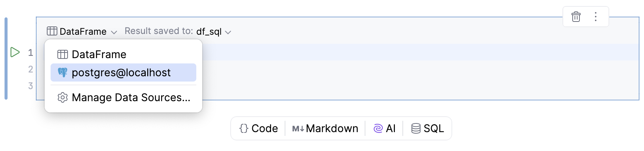644x151 pixels.
Task: Add a new Markdown cell
Action: tap(325, 128)
